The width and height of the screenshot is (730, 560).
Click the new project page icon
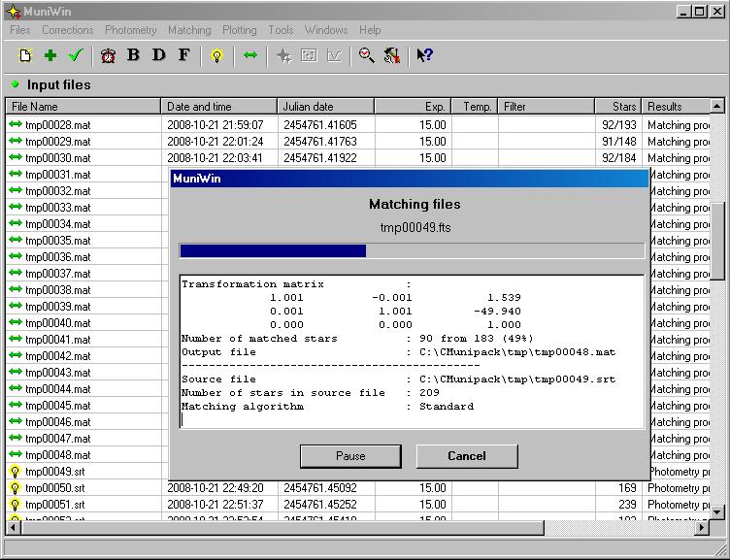tap(25, 55)
